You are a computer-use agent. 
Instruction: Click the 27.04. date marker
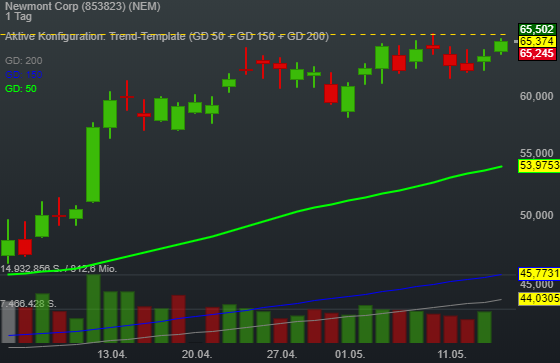[x=282, y=354]
